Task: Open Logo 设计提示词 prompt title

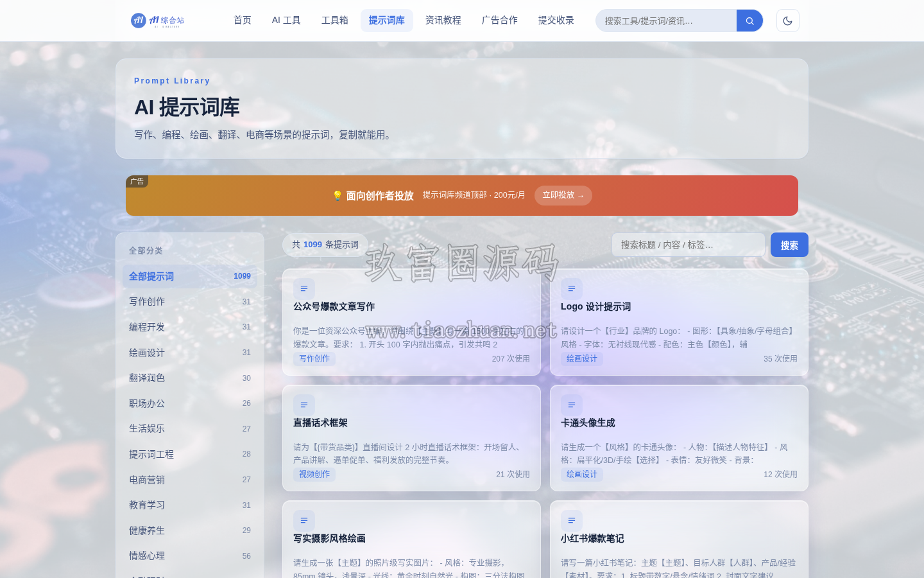Action: (595, 307)
